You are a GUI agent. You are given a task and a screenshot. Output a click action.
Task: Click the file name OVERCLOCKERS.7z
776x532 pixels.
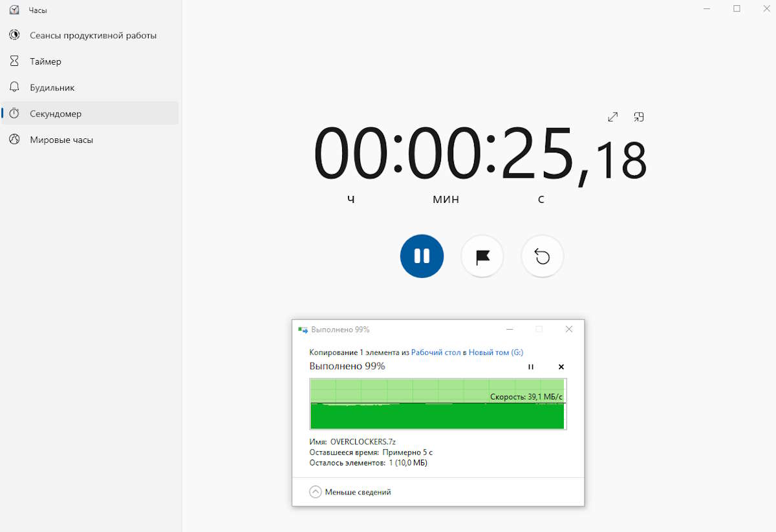[363, 442]
